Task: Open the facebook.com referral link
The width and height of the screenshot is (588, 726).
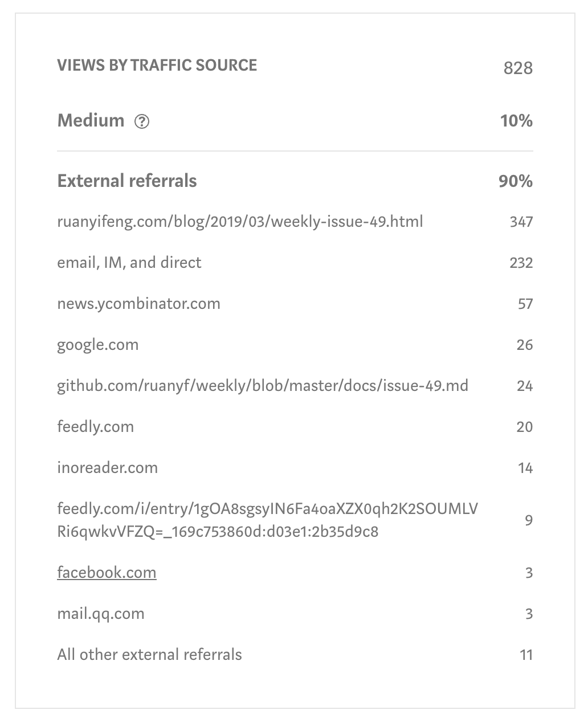Action: tap(107, 573)
